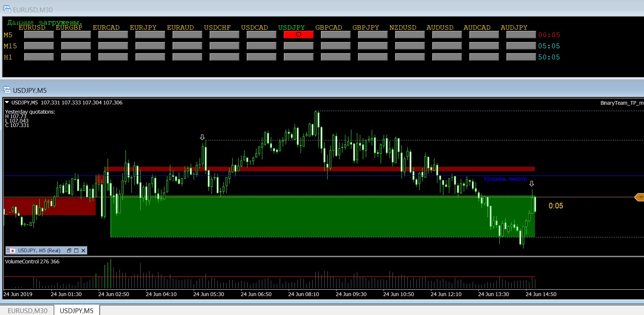Click the orange price marker on right edge

point(639,197)
